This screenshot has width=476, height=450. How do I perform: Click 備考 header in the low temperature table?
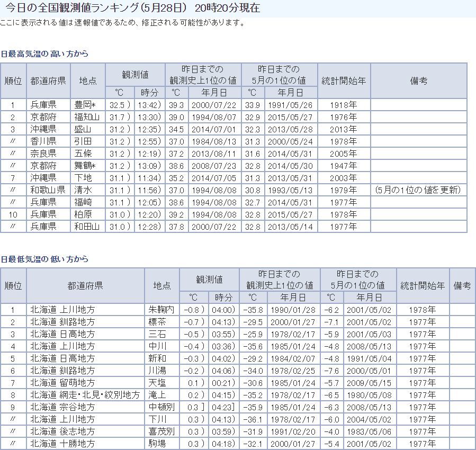pyautogui.click(x=462, y=285)
